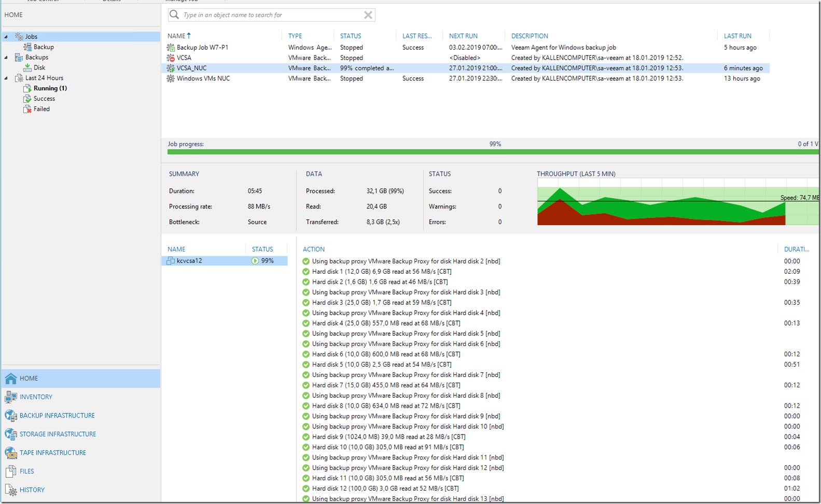
Task: Click green check icon for Hard disk 12 row
Action: (x=306, y=488)
